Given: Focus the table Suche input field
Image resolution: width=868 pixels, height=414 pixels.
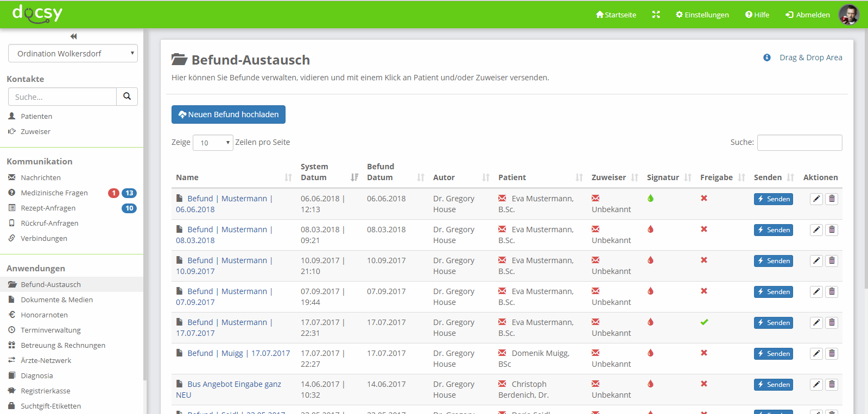Looking at the screenshot, I should [800, 143].
